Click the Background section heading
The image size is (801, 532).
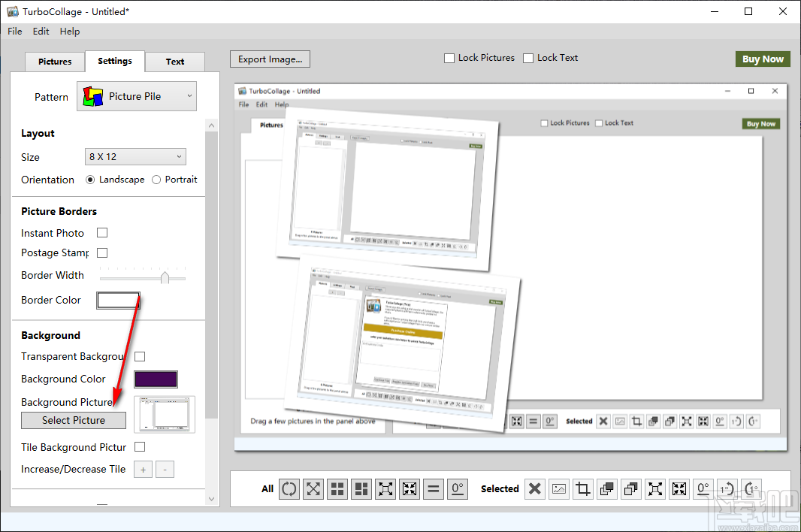50,335
